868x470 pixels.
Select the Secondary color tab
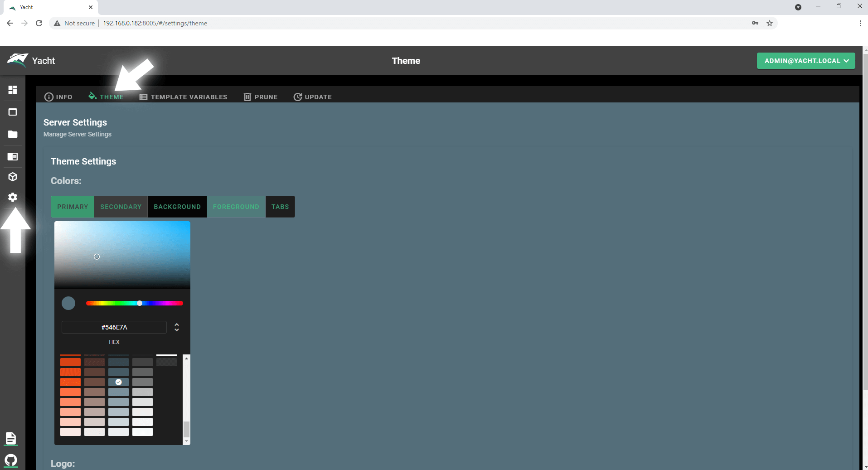pos(121,207)
